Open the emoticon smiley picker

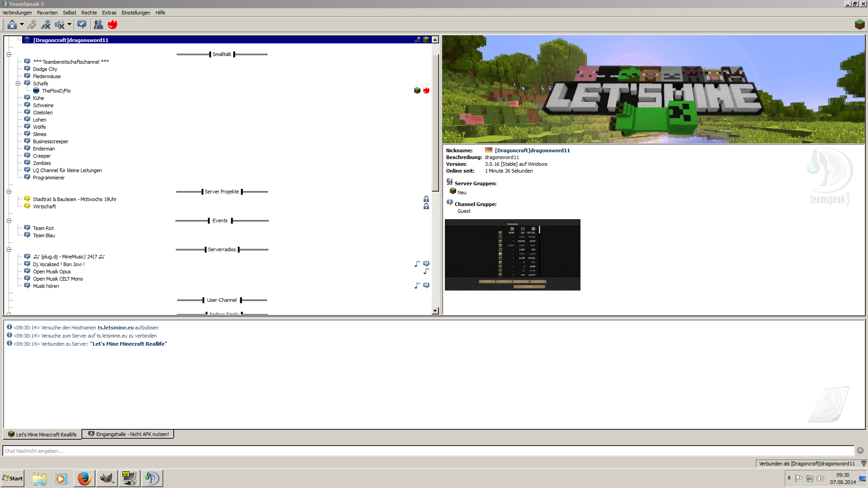pos(860,450)
